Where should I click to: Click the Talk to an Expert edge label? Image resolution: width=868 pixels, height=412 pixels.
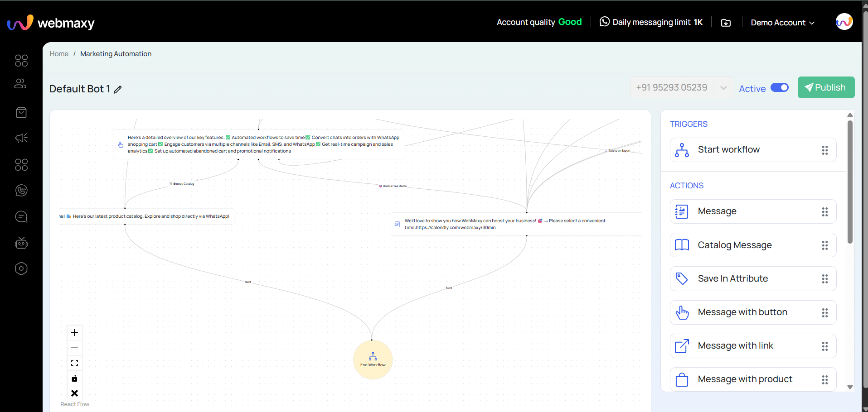(618, 151)
